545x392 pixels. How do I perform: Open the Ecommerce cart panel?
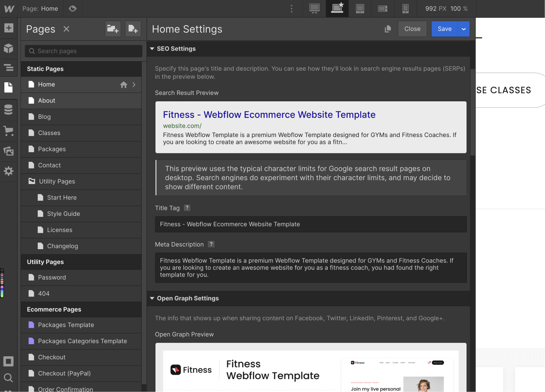tap(9, 131)
